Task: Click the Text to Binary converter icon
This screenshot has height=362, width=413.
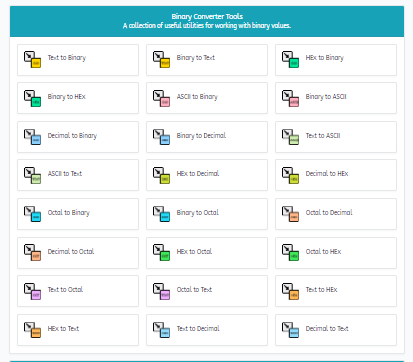Action: tap(32, 59)
